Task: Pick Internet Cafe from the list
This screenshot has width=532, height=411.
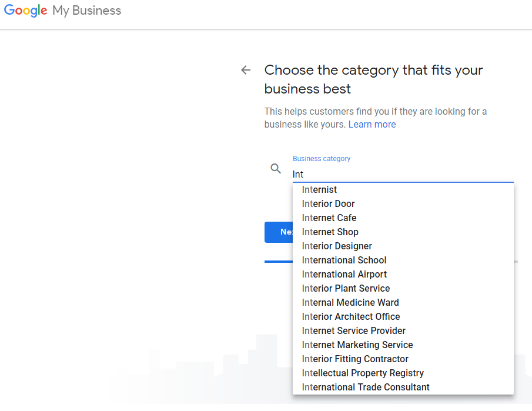Action: tap(329, 218)
